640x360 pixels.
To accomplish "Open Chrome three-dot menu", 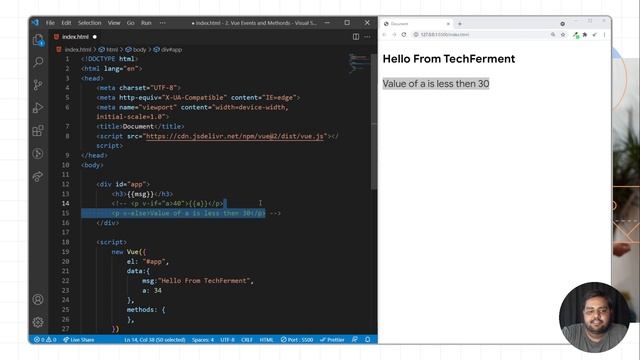I will [604, 35].
